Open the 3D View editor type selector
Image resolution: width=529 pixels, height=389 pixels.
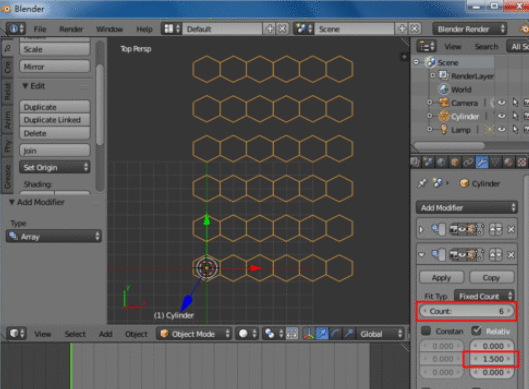click(16, 334)
